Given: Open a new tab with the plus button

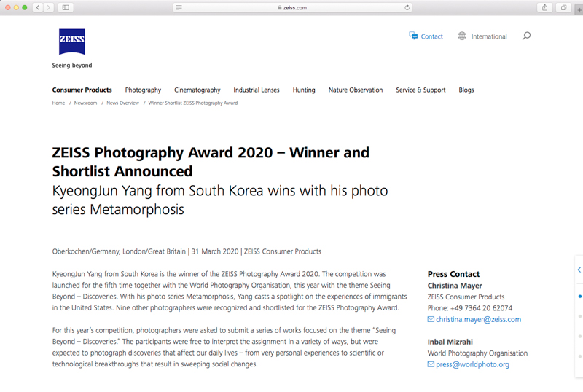Looking at the screenshot, I should (579, 10).
